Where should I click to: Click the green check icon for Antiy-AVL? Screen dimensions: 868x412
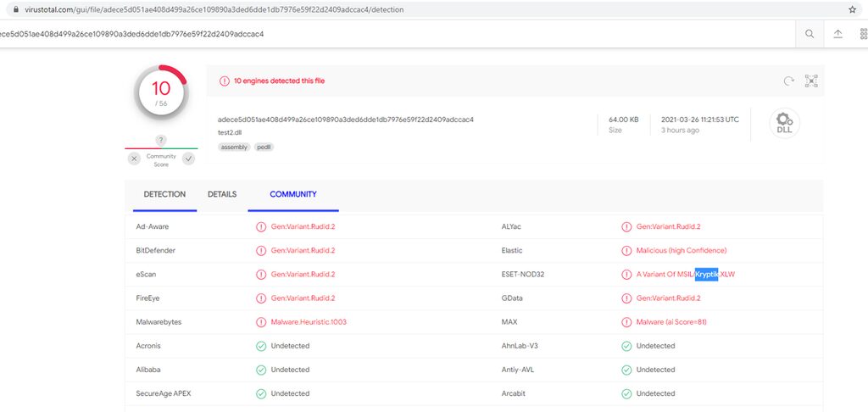pos(626,370)
